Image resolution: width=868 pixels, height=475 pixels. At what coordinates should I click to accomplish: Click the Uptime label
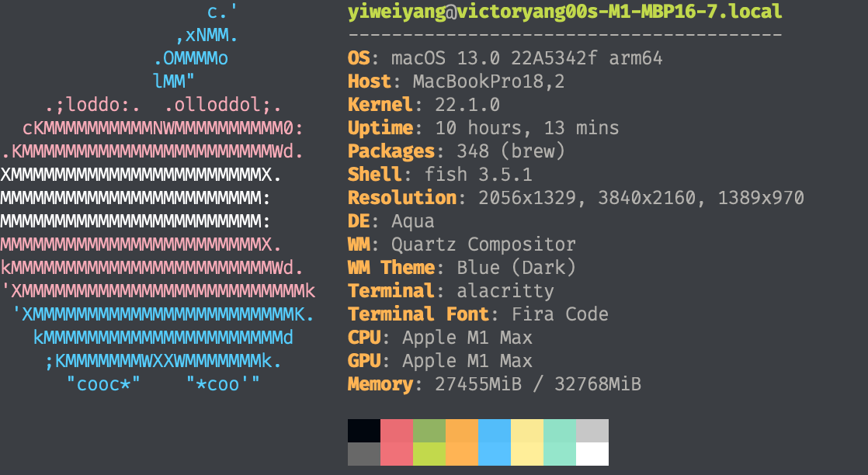pos(380,128)
